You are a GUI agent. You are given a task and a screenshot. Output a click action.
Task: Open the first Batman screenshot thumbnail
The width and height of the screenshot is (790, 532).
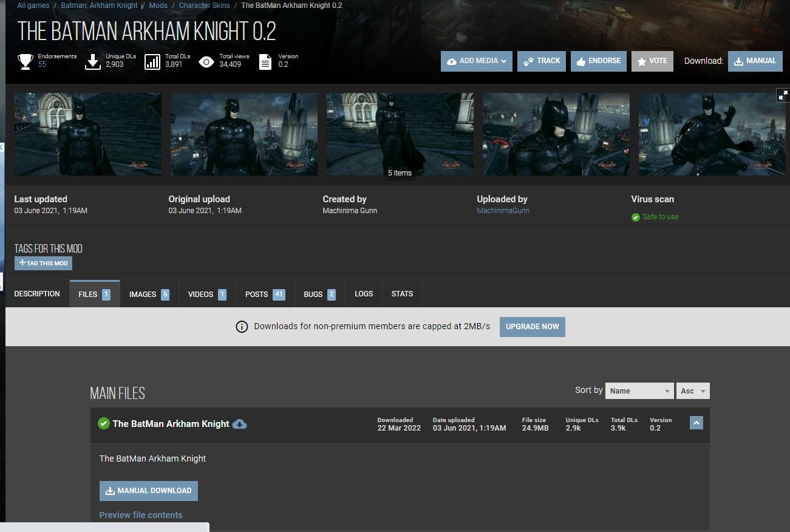(x=88, y=134)
